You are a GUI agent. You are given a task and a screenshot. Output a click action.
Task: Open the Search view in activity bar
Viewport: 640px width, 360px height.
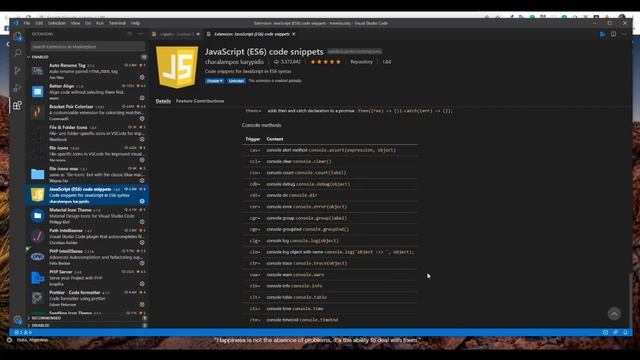(x=17, y=53)
